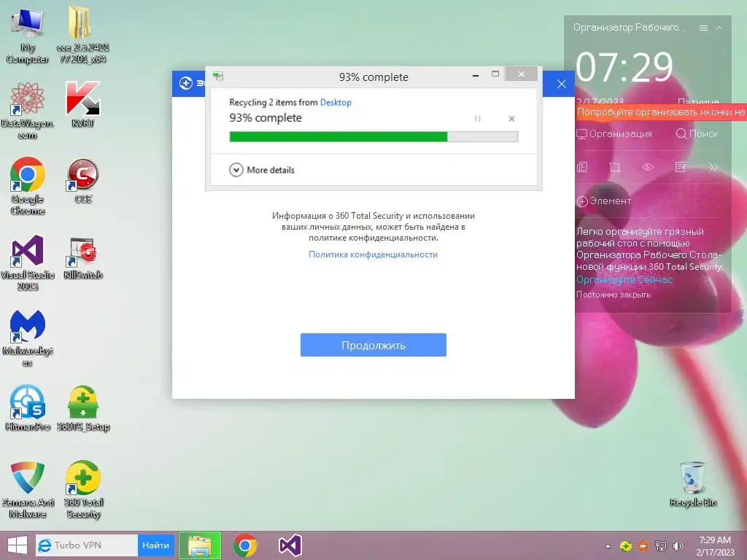Close the 360 Total Security installer window
The width and height of the screenshot is (747, 560).
pyautogui.click(x=562, y=84)
